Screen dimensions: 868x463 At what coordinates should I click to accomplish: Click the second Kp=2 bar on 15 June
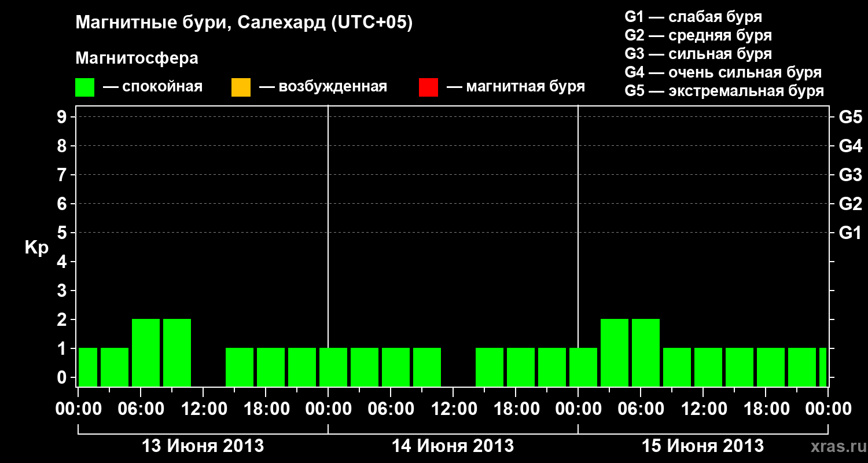point(646,352)
